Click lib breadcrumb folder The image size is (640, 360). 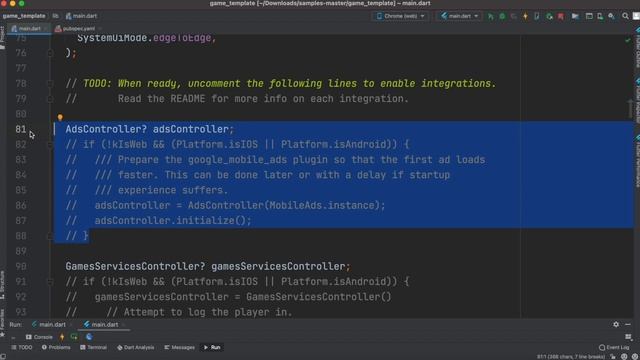click(56, 16)
